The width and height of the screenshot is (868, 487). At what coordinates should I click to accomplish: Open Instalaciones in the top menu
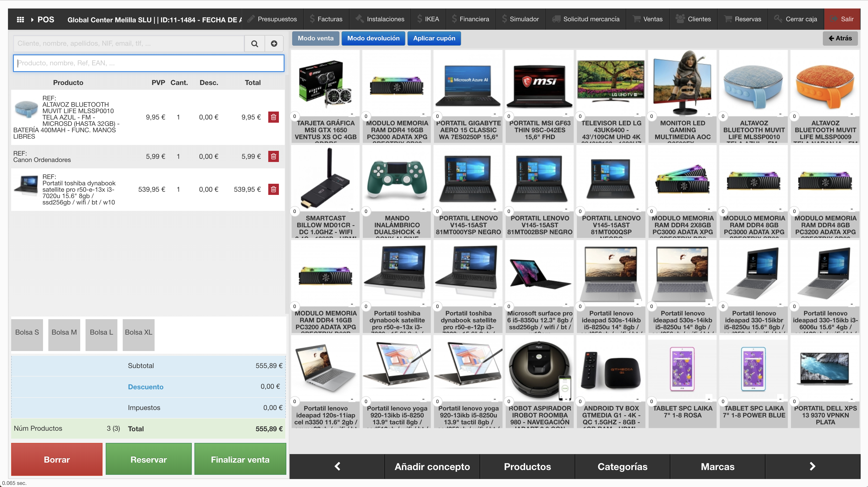pos(380,19)
